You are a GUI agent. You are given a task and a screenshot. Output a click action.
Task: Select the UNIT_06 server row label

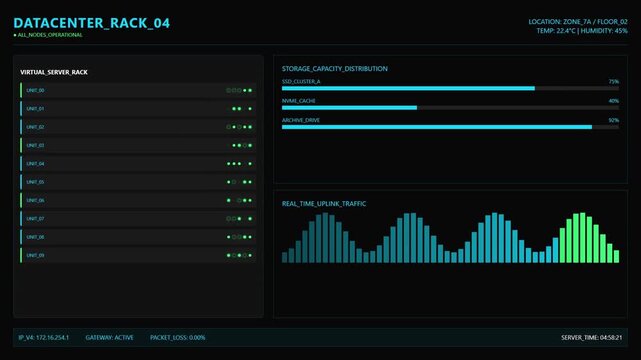click(35, 201)
